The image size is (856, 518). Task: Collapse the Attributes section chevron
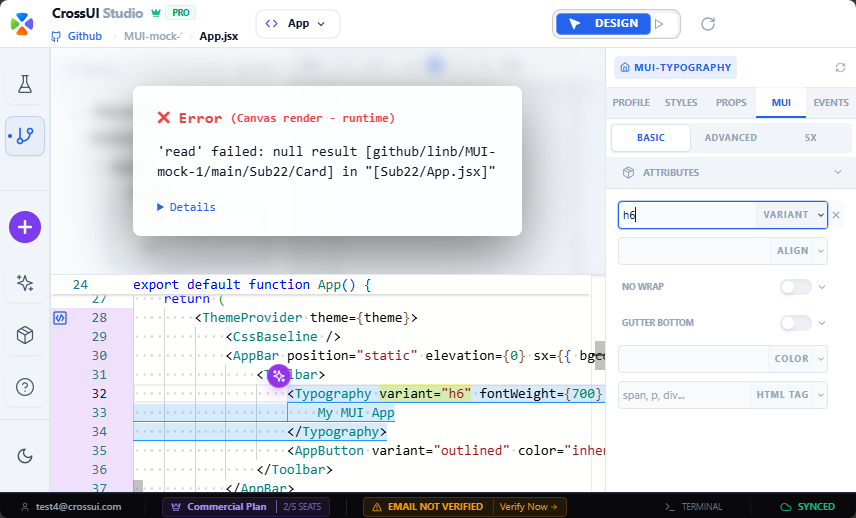[x=838, y=172]
